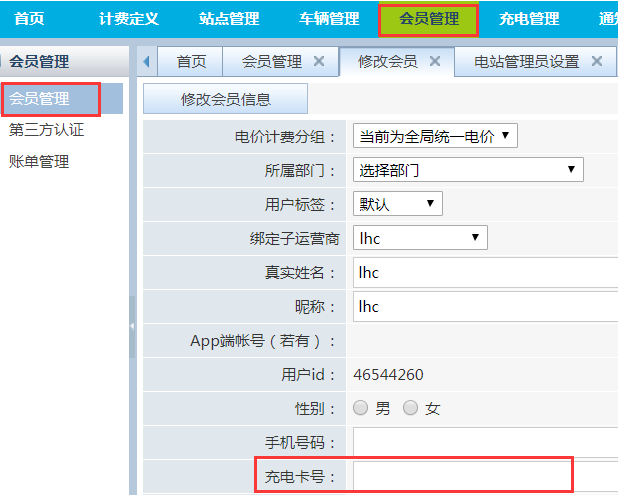Viewport: 618px width, 495px height.
Task: Open the 站点管理 top navigation menu
Action: [x=229, y=19]
